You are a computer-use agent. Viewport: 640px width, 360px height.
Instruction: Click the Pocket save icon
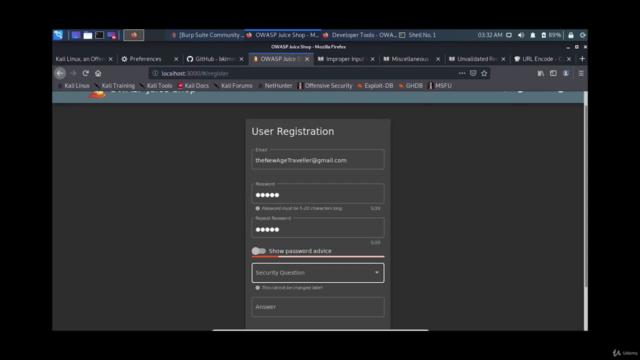pyautogui.click(x=473, y=73)
